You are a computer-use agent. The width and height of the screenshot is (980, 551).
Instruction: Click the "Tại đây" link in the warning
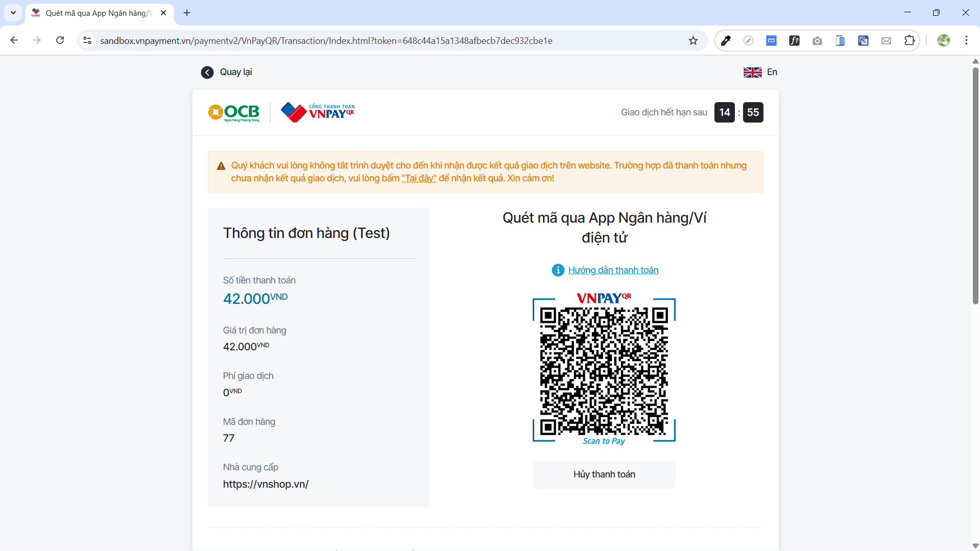(419, 178)
